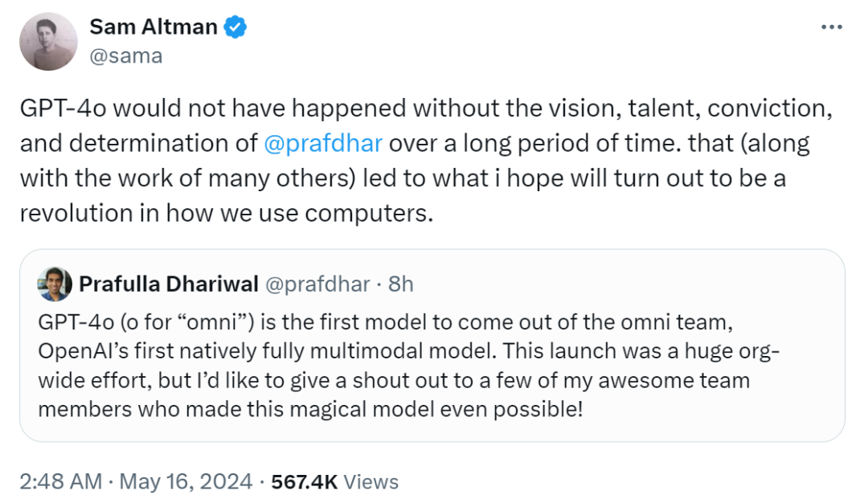Click the Views label

371,481
